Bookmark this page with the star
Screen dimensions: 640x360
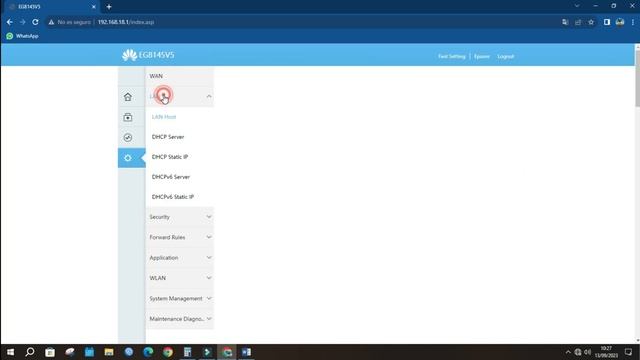tap(591, 22)
